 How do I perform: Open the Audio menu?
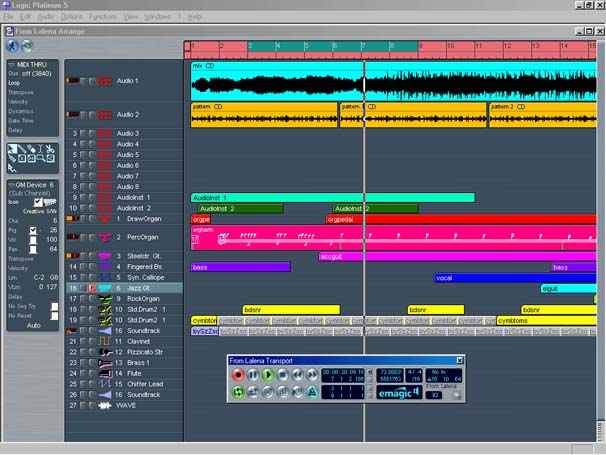46,17
